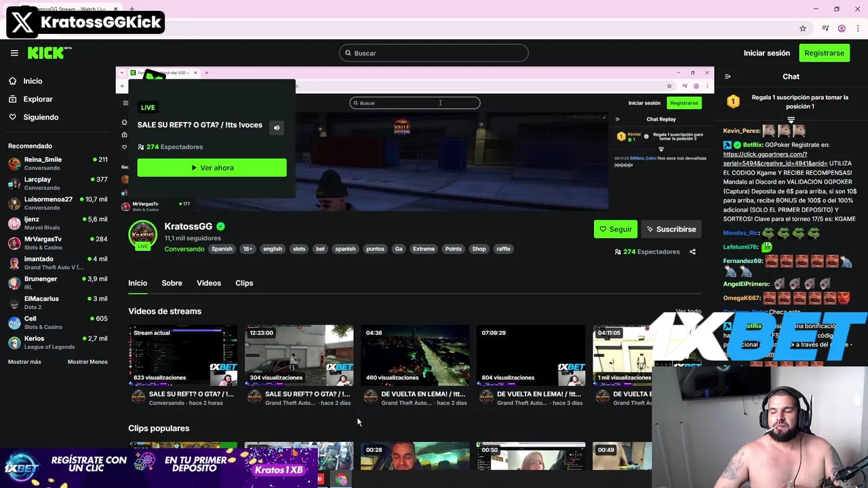Click the Conversando category link

184,249
